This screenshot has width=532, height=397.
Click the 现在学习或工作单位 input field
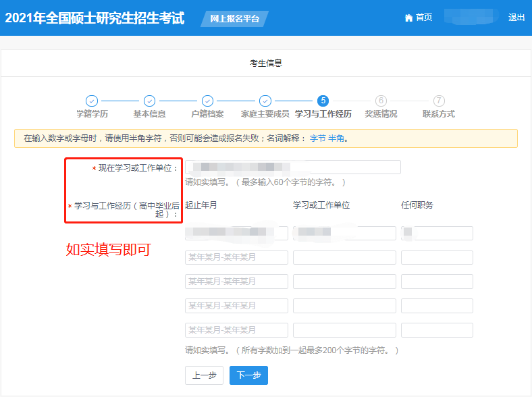[293, 167]
